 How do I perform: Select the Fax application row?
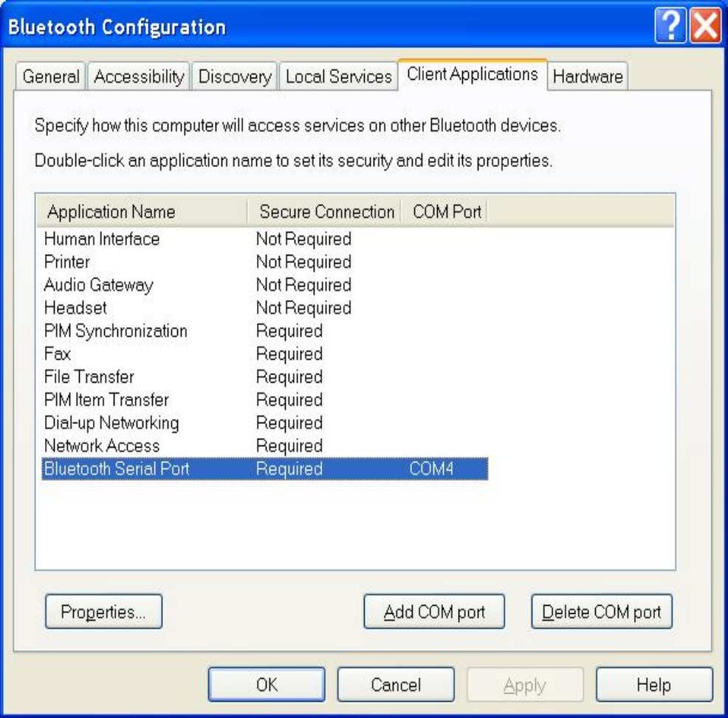tap(264, 354)
